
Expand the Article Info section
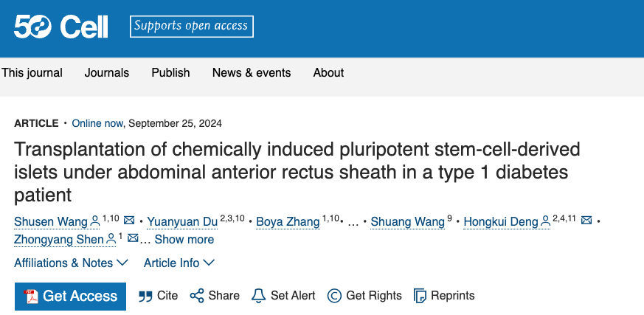pos(179,263)
